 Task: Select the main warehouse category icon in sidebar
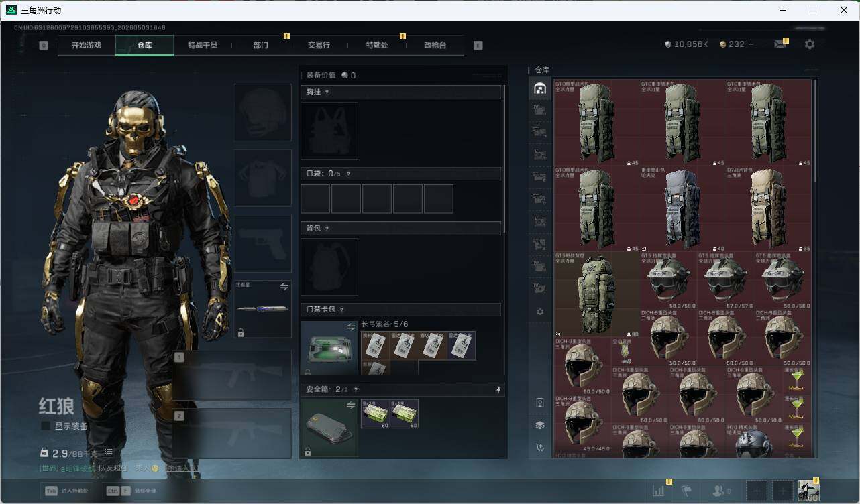click(539, 89)
